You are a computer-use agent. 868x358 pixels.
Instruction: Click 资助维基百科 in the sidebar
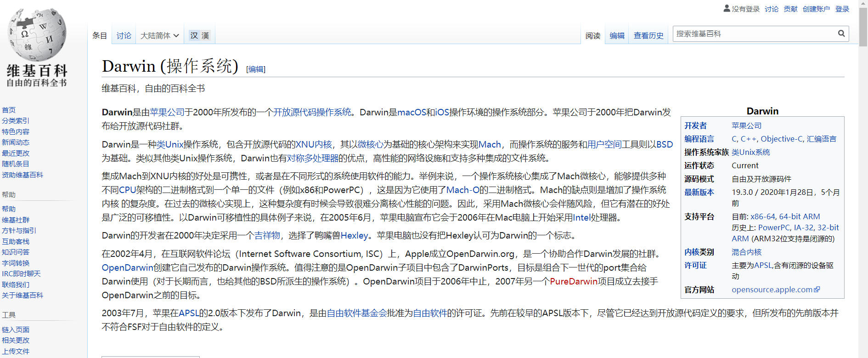tap(23, 175)
